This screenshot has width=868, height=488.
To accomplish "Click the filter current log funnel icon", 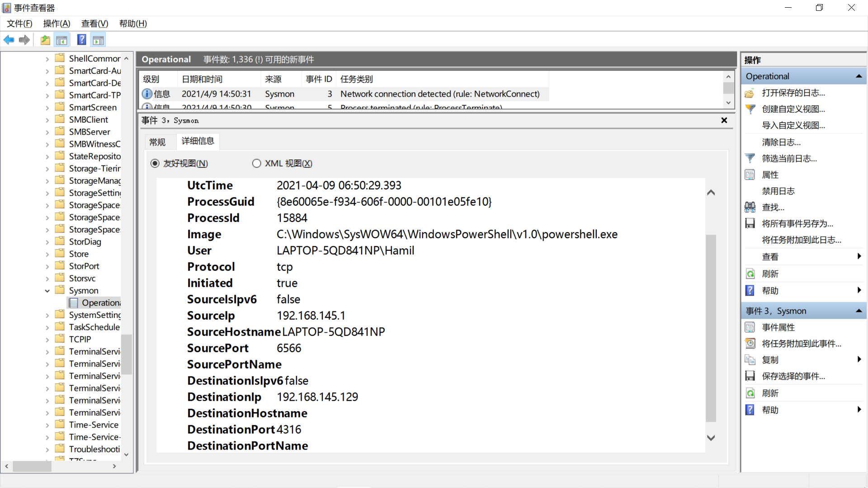I will coord(750,159).
